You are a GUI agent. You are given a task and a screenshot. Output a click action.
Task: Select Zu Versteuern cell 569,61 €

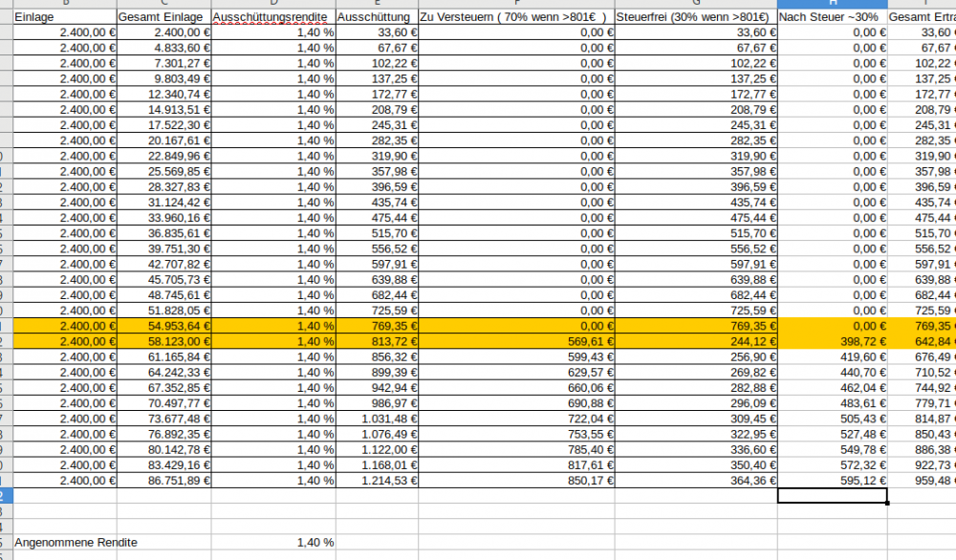coord(516,342)
